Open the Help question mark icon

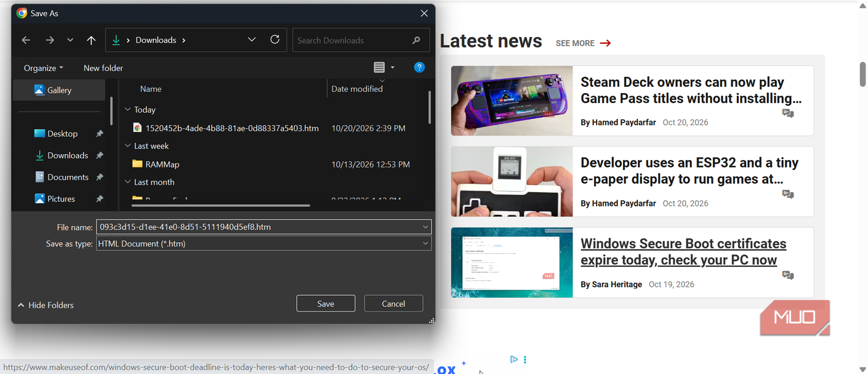(x=419, y=68)
